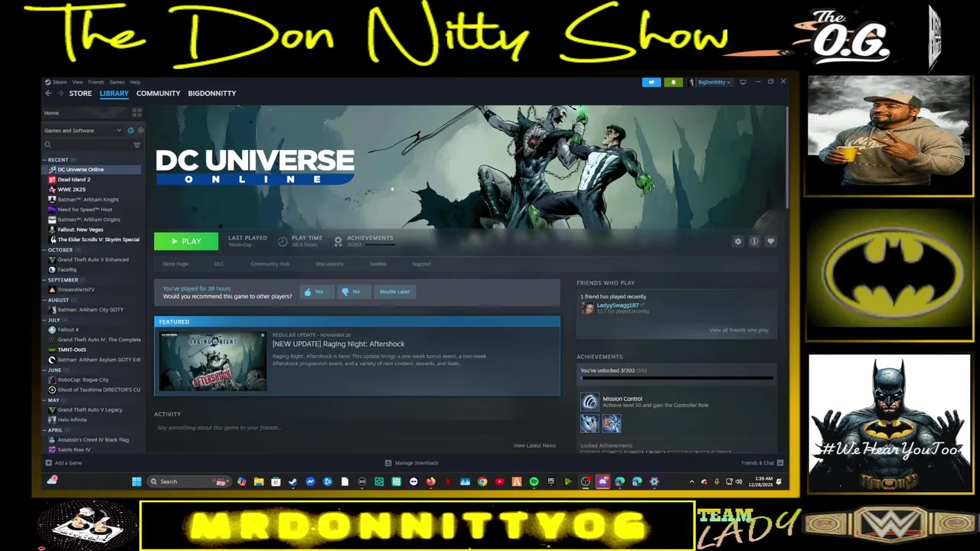Open the Games menu
This screenshot has width=980, height=551.
point(117,82)
